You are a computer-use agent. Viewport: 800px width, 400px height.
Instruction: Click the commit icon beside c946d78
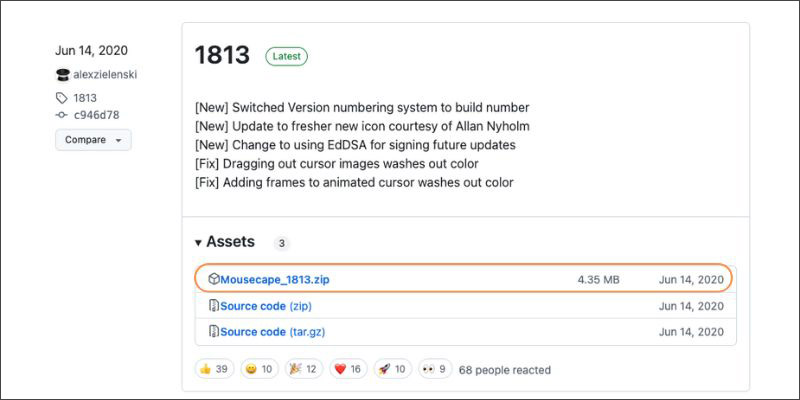click(x=62, y=115)
